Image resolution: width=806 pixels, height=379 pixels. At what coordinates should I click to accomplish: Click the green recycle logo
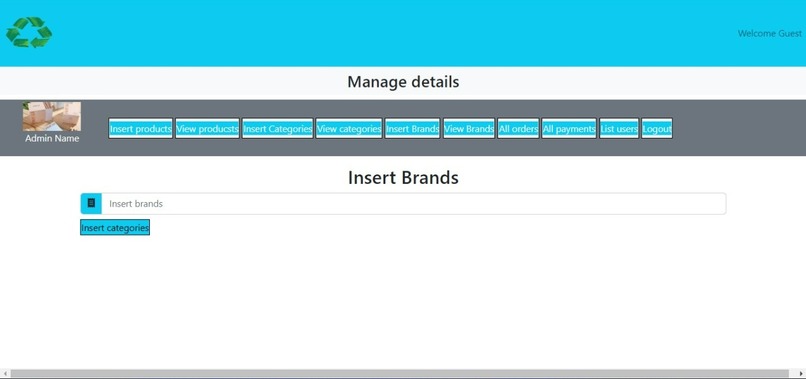tap(29, 32)
